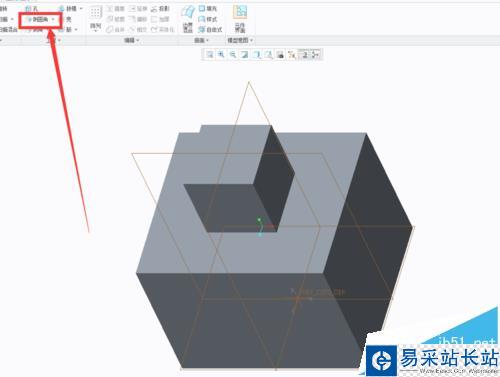Expand the 拔模 dropdown arrow
Viewport: 500px width, 377px height.
coord(81,8)
